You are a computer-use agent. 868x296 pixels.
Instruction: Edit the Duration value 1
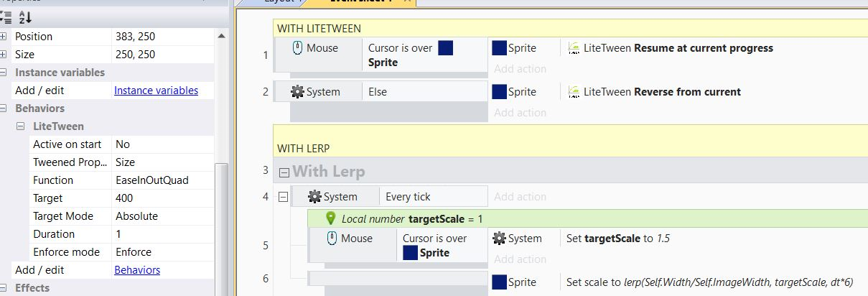[162, 234]
